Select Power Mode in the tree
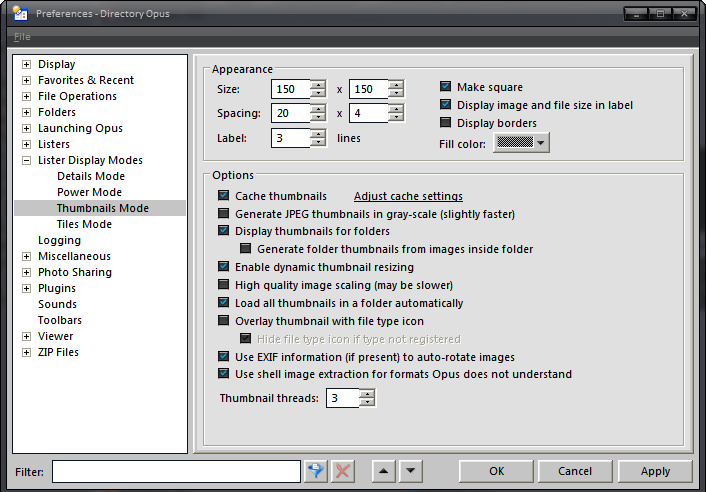The height and width of the screenshot is (492, 706). (89, 192)
